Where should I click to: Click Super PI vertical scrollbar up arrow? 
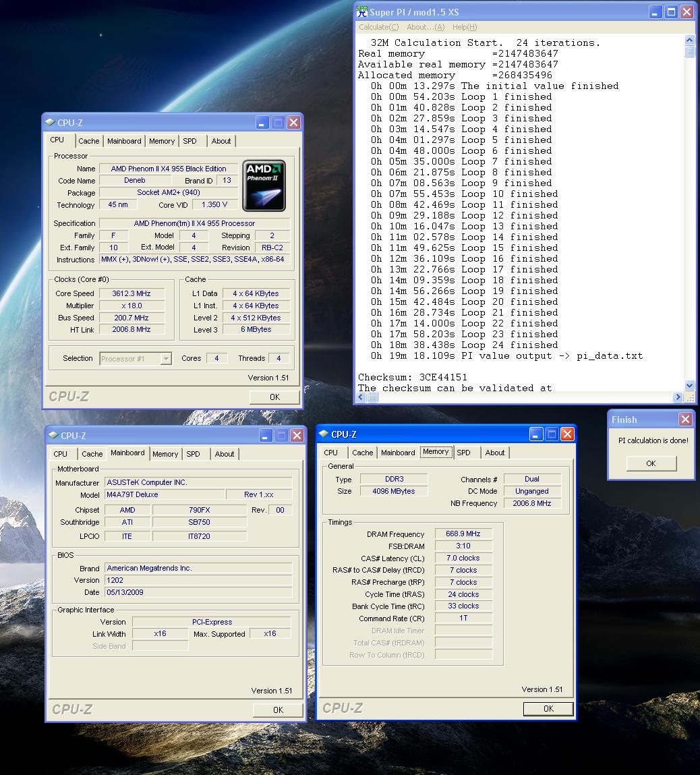click(690, 40)
